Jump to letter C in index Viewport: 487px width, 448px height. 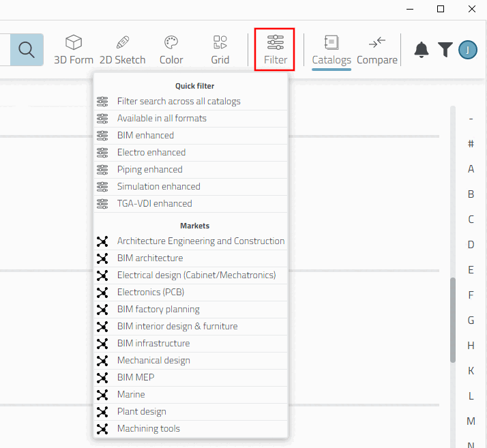pos(471,220)
